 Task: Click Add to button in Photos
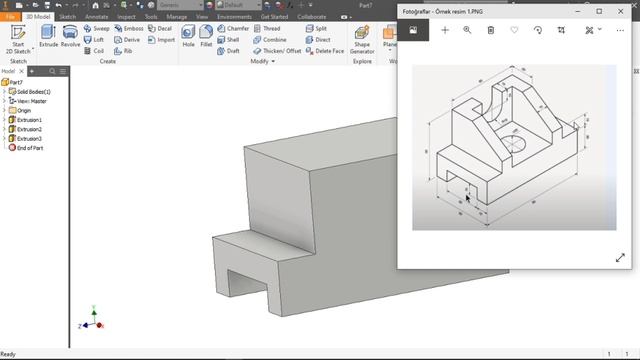(x=445, y=30)
